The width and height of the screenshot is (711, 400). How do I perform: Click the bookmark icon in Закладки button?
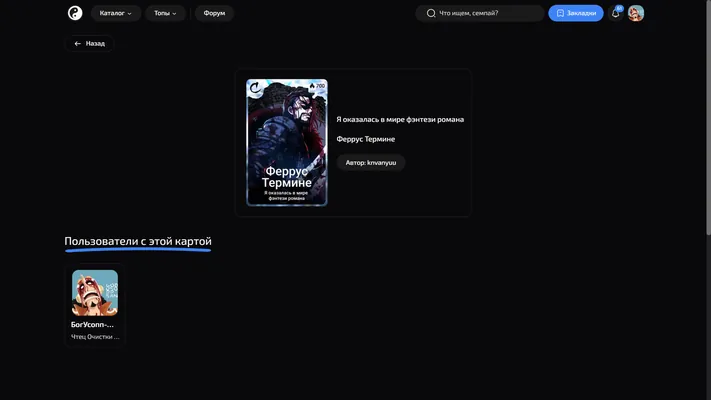[x=560, y=13]
